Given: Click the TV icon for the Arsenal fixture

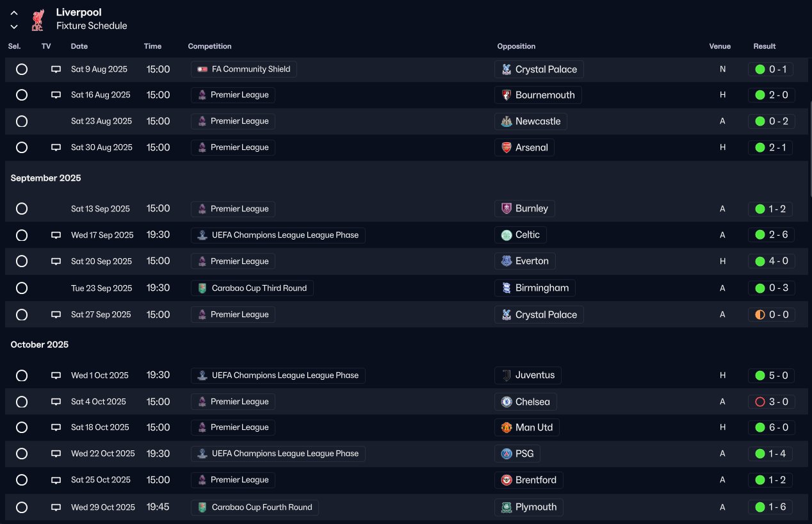Looking at the screenshot, I should 56,147.
